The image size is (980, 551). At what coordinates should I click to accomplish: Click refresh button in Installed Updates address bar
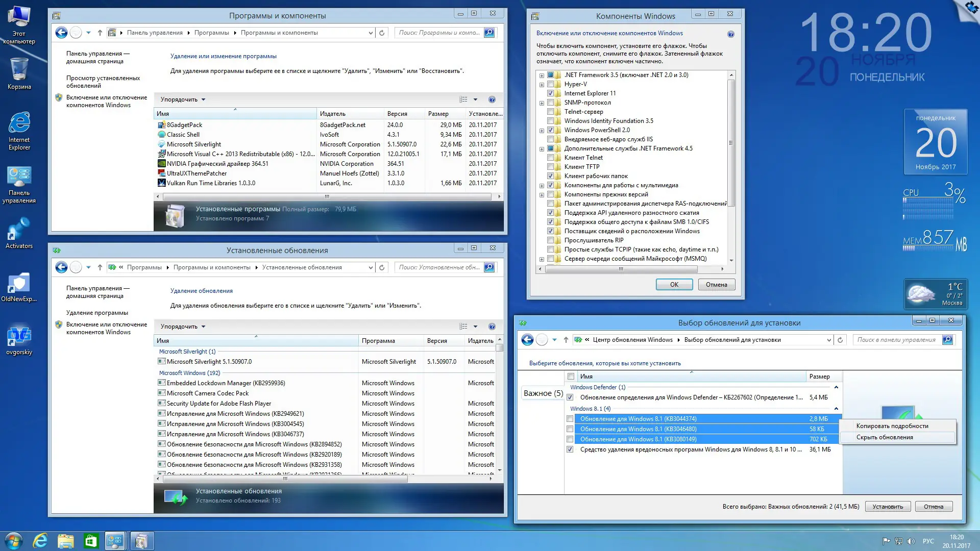(382, 267)
